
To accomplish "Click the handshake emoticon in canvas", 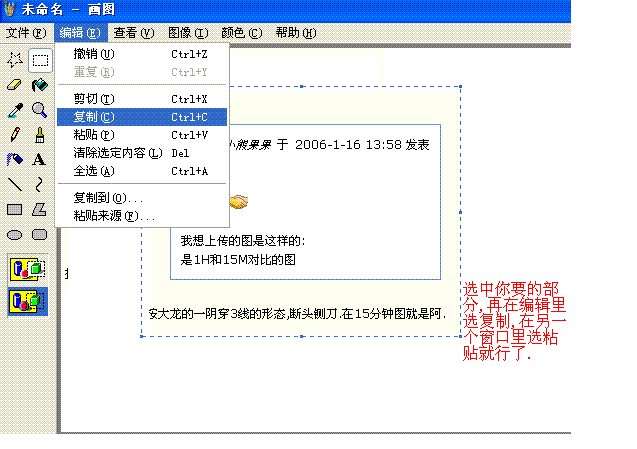I will click(239, 202).
